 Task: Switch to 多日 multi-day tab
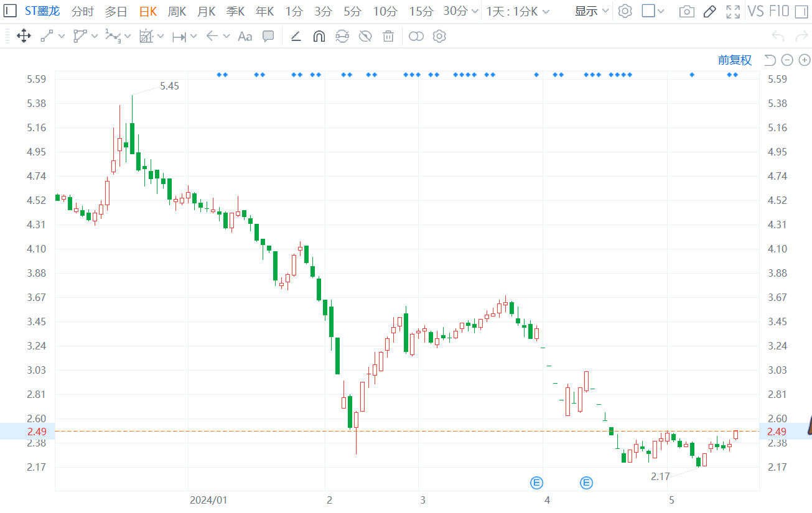(x=116, y=11)
